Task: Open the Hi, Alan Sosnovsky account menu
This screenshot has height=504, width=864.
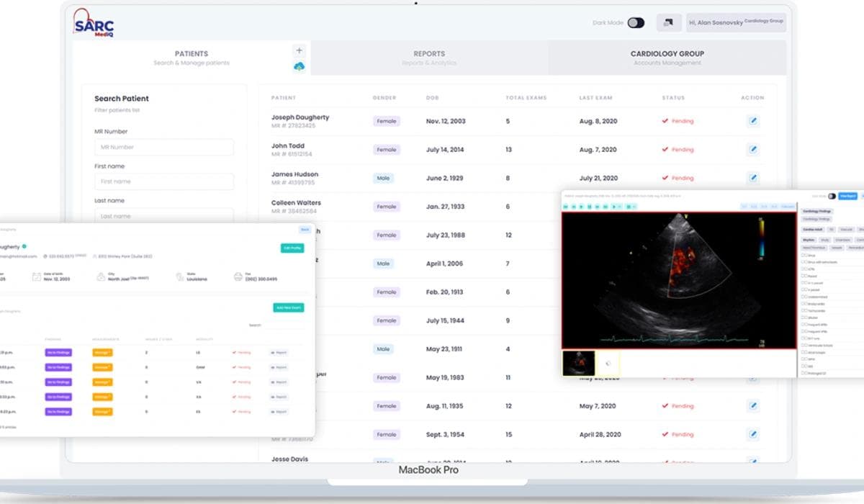Action: 736,23
